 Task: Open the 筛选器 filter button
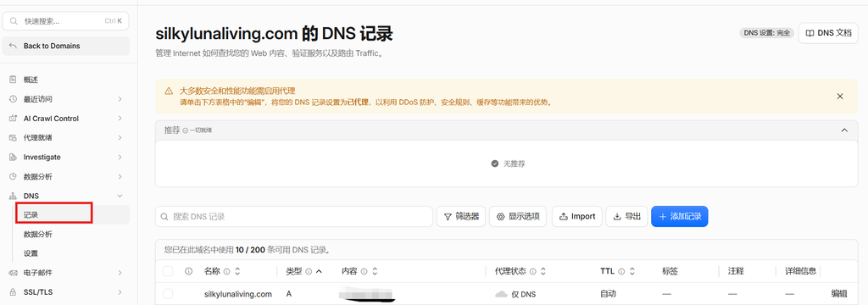pos(461,216)
